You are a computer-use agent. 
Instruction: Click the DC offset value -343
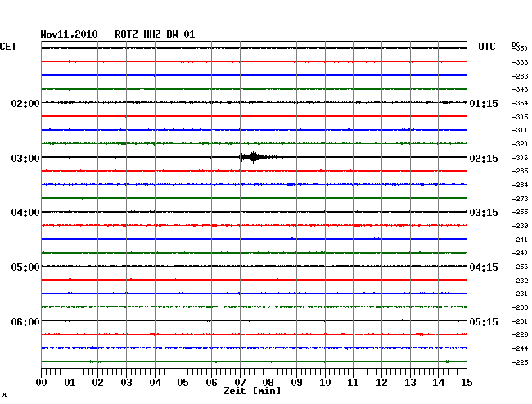tap(520, 89)
